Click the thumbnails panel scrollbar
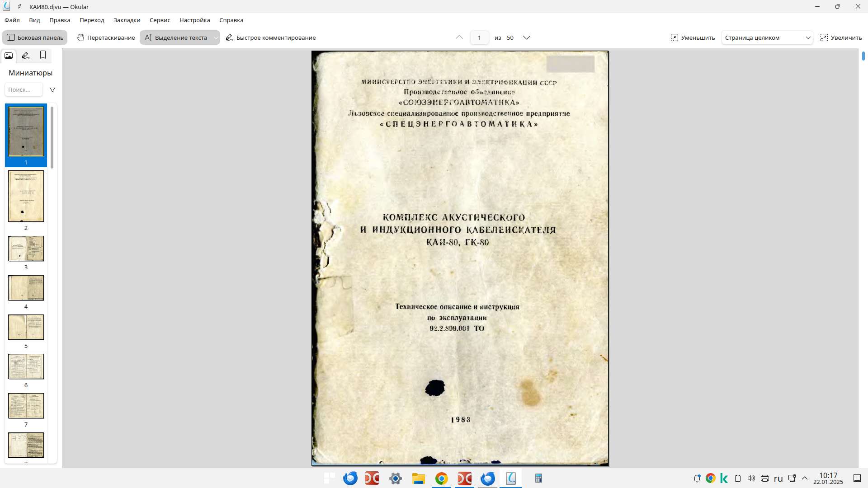Screen dimensions: 868x488 52,137
